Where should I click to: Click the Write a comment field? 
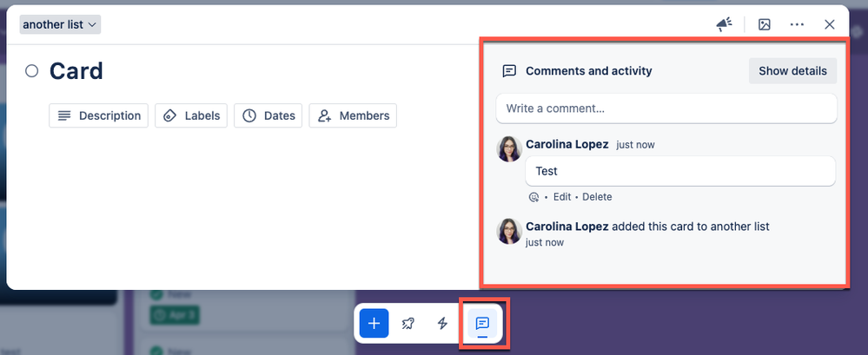666,108
